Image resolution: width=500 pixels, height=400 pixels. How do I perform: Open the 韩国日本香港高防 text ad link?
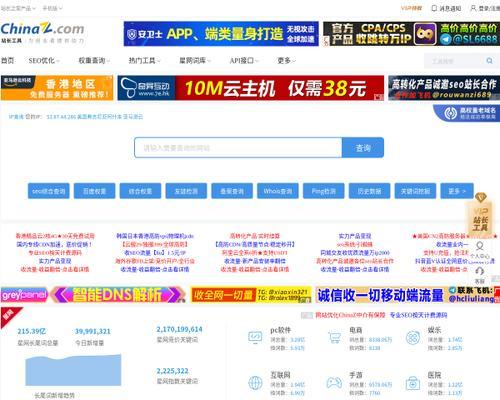[x=155, y=236]
